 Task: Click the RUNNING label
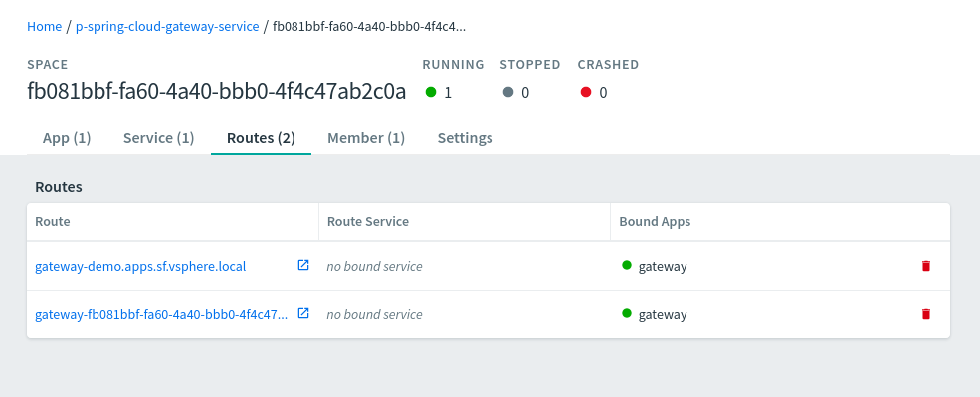(453, 64)
